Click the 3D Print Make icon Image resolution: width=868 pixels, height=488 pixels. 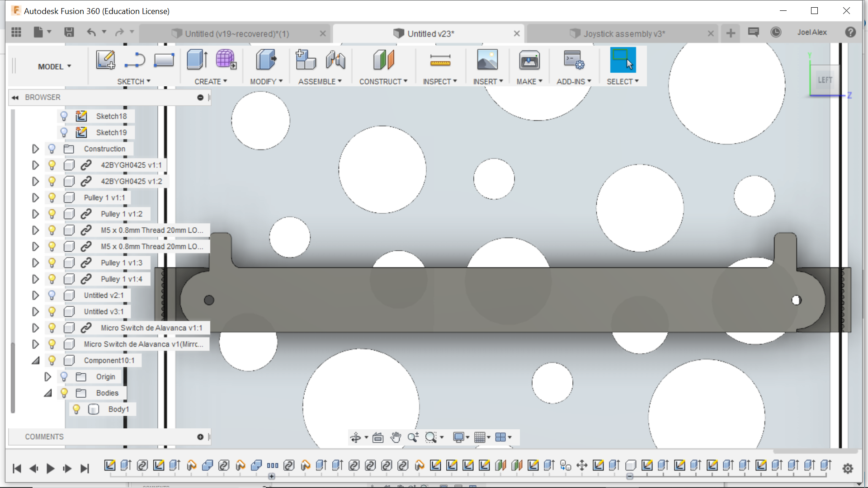[529, 60]
